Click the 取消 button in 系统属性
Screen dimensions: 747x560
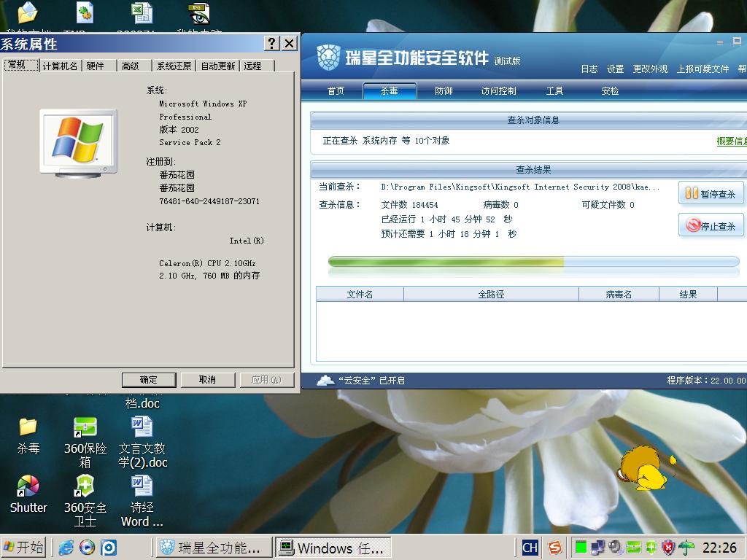[207, 379]
